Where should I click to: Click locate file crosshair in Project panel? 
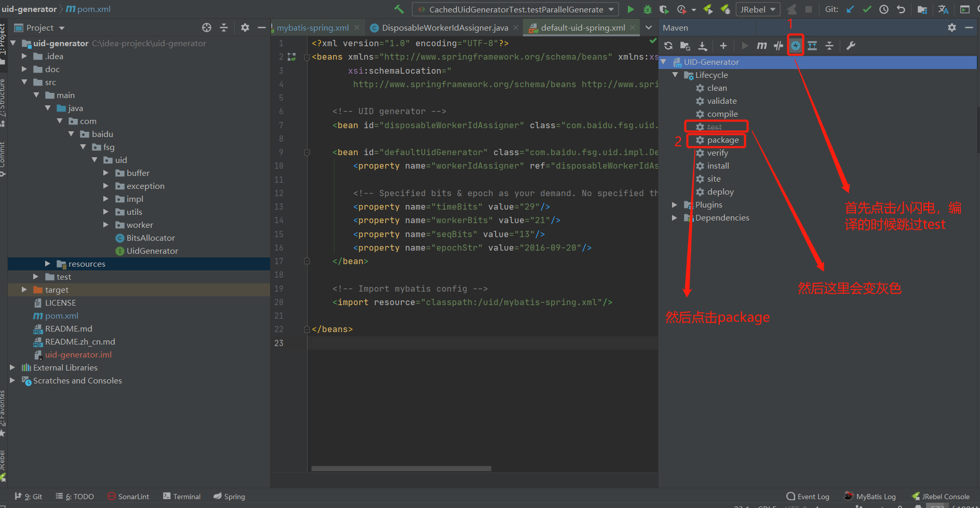tap(207, 28)
